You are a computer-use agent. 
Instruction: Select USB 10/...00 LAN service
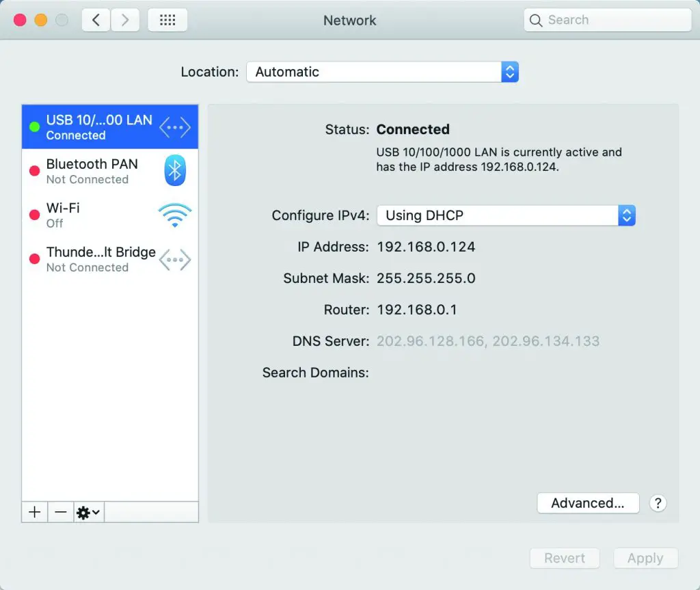point(110,127)
